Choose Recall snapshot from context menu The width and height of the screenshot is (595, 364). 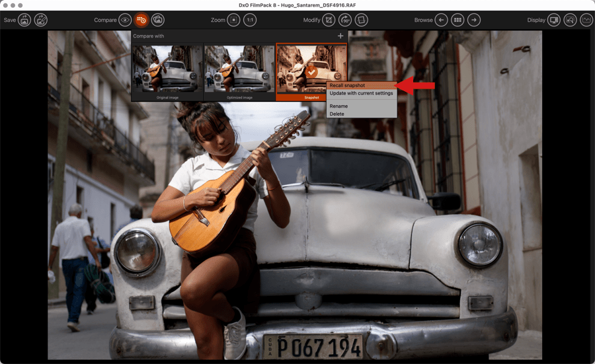[347, 85]
